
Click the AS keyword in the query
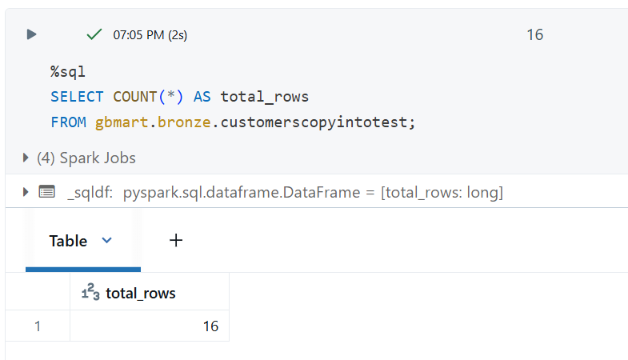click(x=202, y=97)
